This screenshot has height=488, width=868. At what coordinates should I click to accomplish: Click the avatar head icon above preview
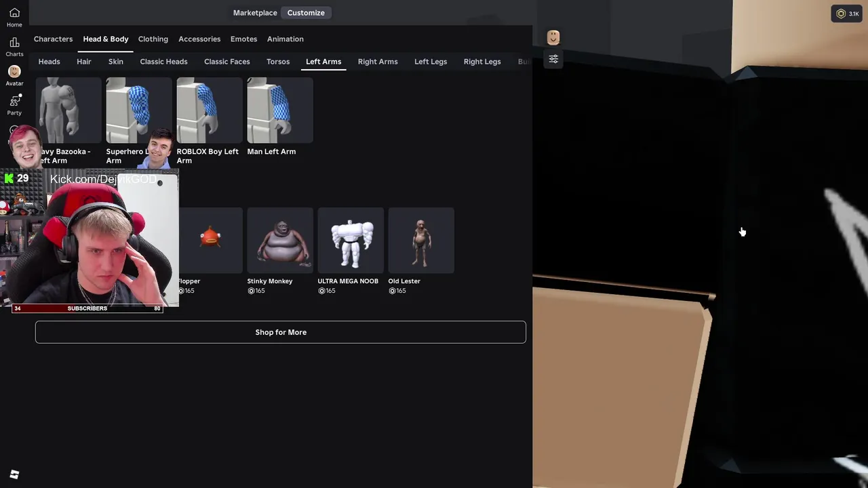(x=553, y=37)
